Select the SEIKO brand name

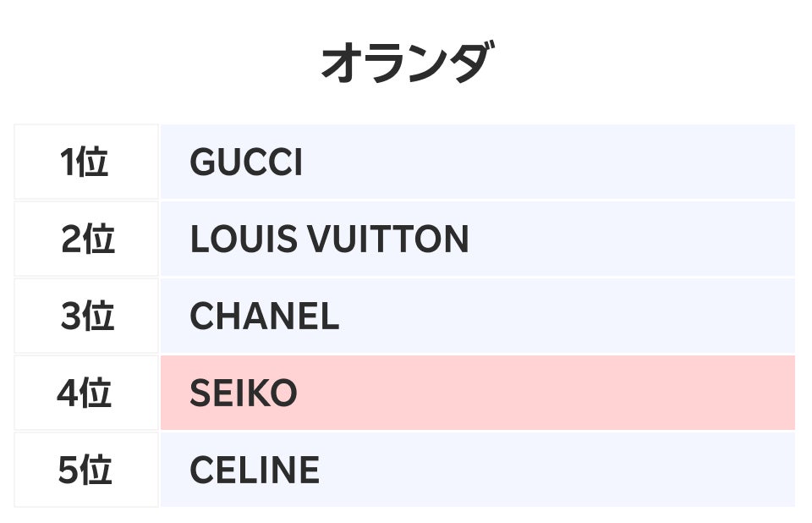pyautogui.click(x=244, y=394)
